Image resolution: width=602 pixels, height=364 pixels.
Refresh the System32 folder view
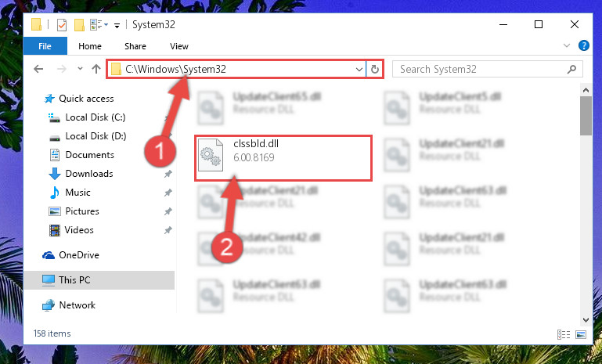[375, 69]
